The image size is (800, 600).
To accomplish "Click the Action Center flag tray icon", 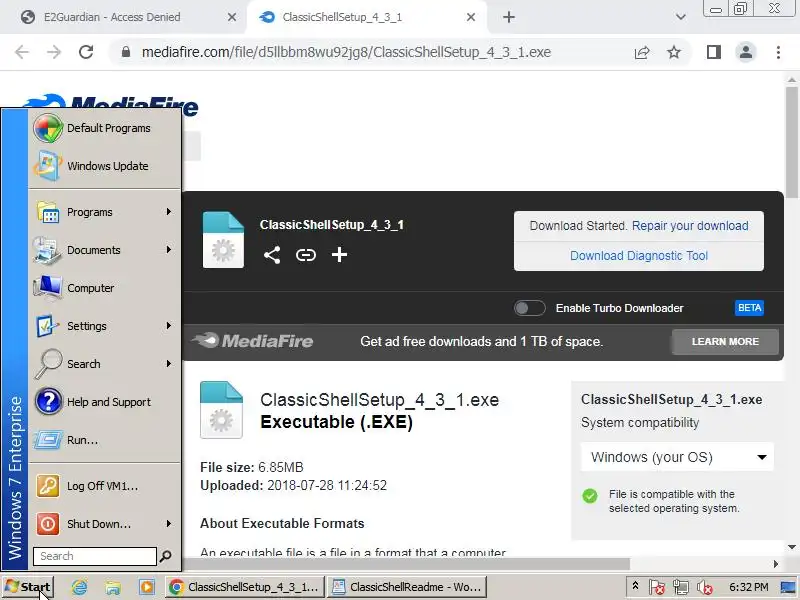I will [x=657, y=587].
